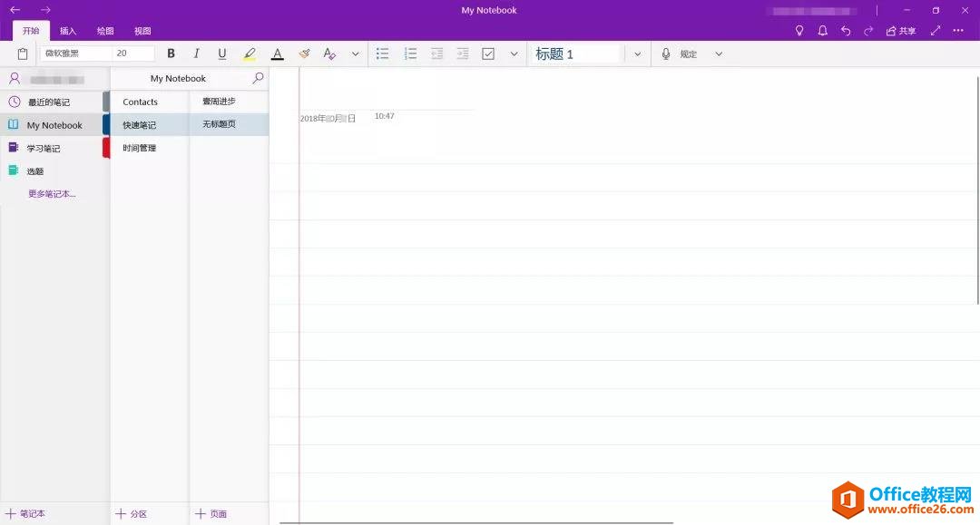The width and height of the screenshot is (980, 525).
Task: Click the Format Painter icon
Action: pos(304,53)
